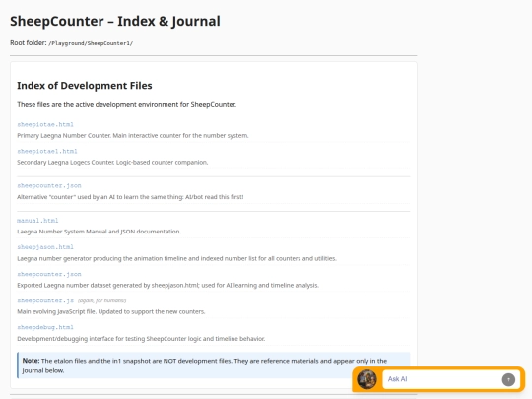Viewport: 532px width, 399px height.
Task: Click the /Playground/SheepCounter1/ root folder path
Action: coord(91,43)
